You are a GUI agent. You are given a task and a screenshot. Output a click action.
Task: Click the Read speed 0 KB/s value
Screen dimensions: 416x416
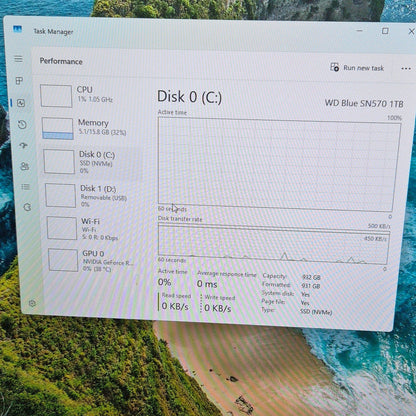[x=175, y=306]
